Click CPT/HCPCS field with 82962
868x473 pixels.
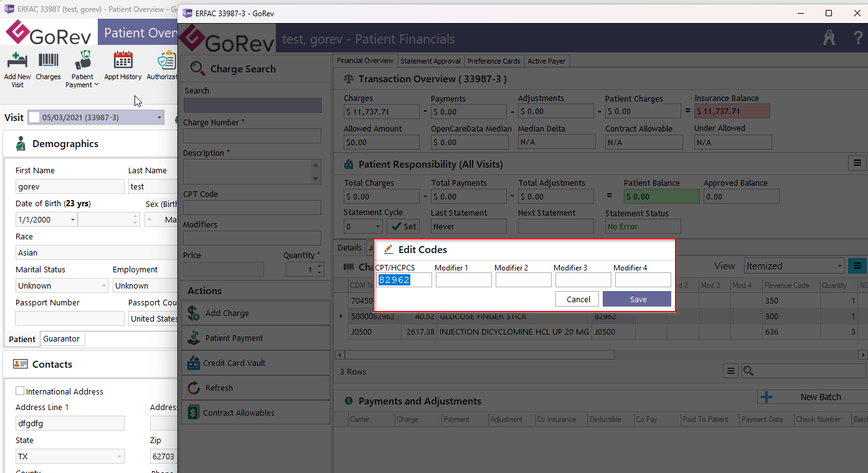(x=404, y=280)
